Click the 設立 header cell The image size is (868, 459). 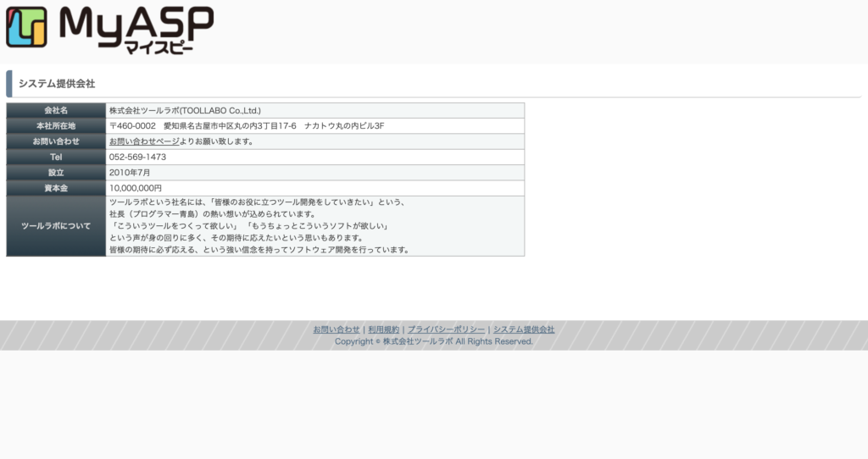pyautogui.click(x=56, y=173)
